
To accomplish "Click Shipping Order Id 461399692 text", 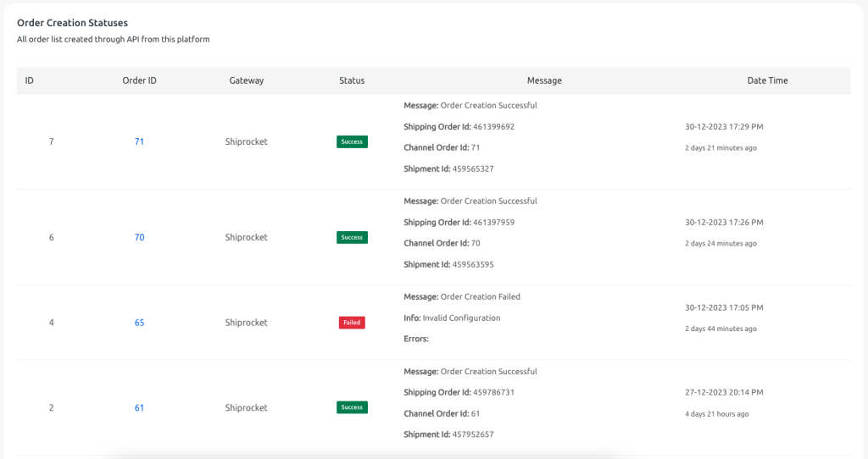I will pos(459,127).
